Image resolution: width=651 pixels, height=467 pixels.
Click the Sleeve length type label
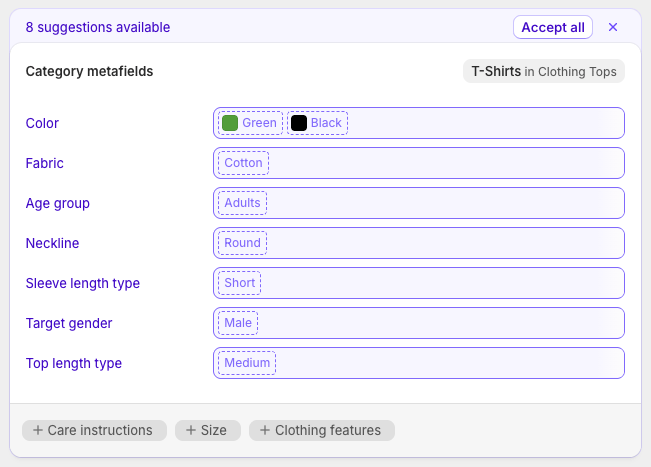point(83,284)
